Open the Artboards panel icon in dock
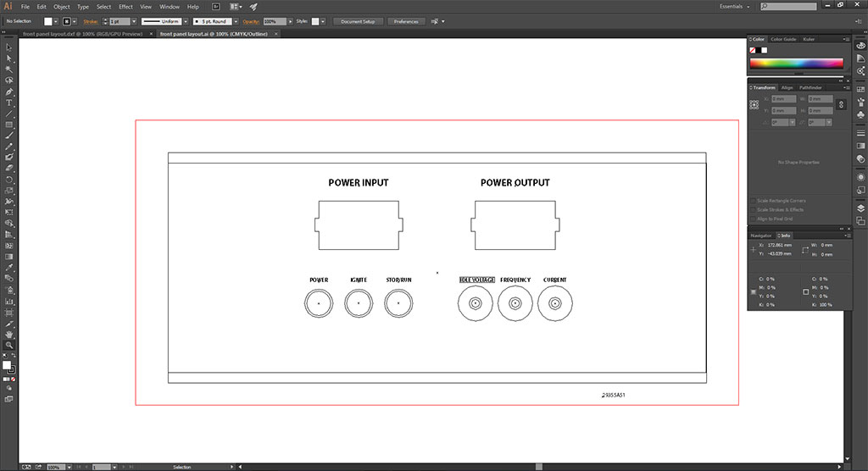 coord(861,221)
